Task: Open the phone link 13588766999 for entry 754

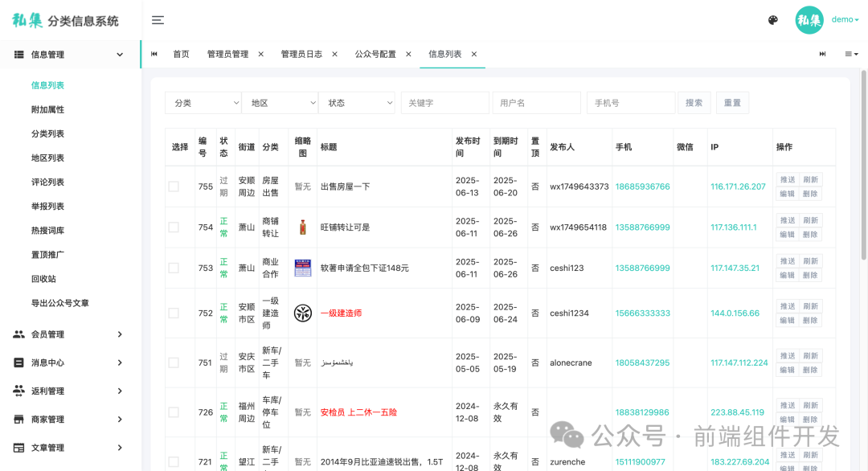Action: click(x=641, y=227)
